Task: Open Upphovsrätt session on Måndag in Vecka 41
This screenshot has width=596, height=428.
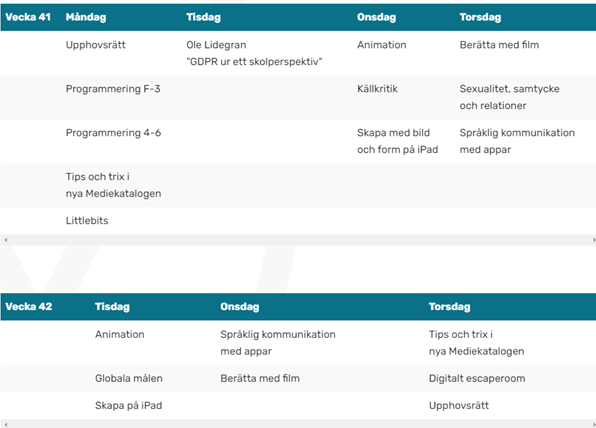Action: (95, 45)
